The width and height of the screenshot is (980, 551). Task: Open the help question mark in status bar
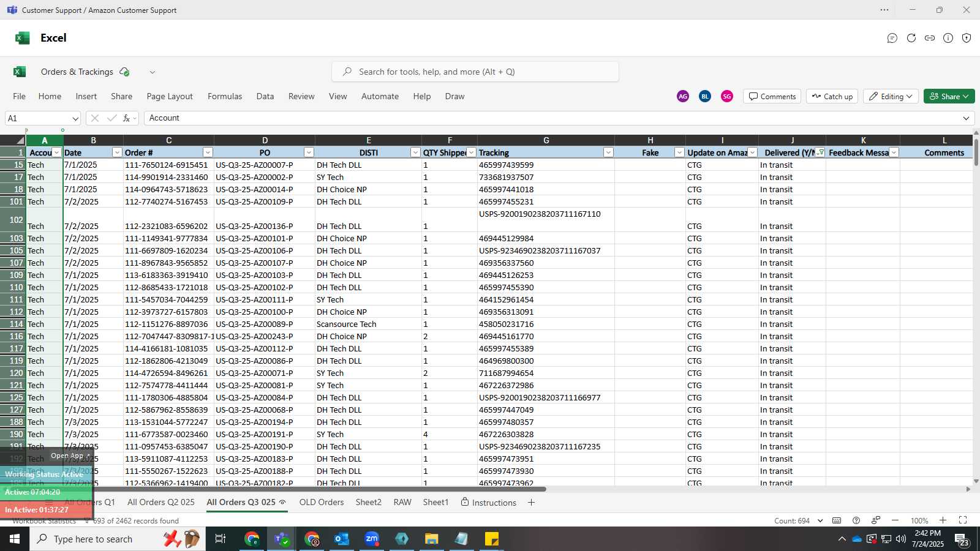[x=856, y=520]
